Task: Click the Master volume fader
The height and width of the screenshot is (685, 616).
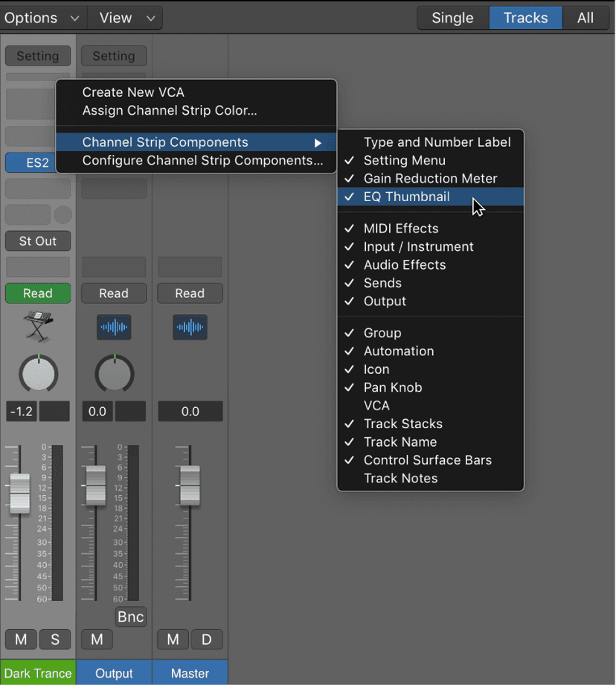Action: point(190,485)
